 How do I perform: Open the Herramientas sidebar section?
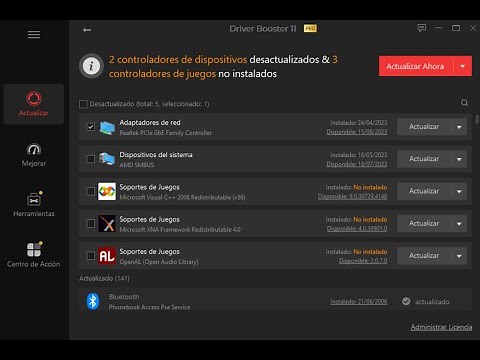tap(34, 204)
